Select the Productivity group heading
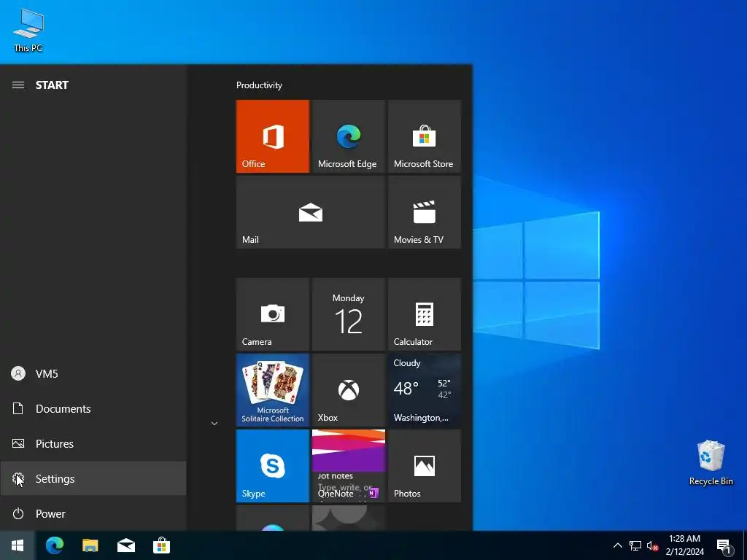747x560 pixels. (259, 85)
